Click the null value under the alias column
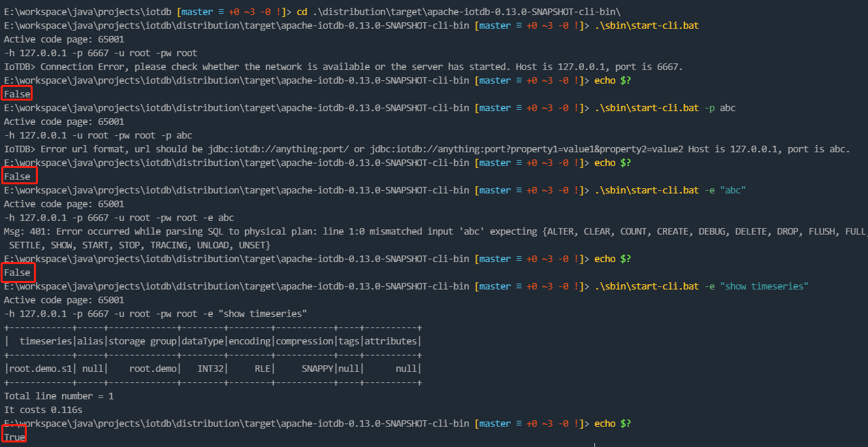This screenshot has width=868, height=447. click(x=93, y=369)
